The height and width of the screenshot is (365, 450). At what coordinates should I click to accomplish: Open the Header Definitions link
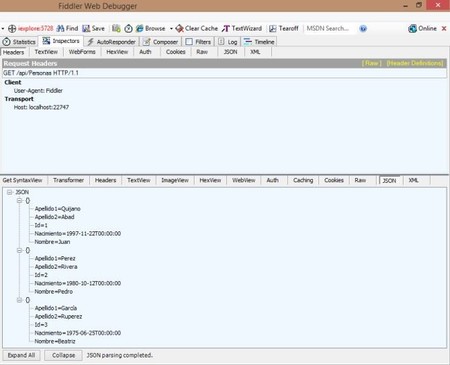click(415, 63)
